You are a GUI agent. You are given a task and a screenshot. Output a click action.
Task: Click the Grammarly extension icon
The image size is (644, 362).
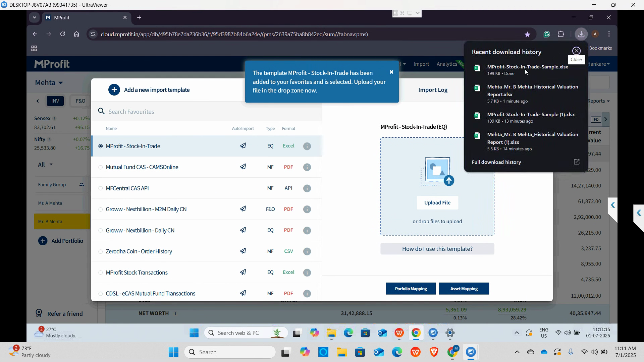[x=547, y=34]
